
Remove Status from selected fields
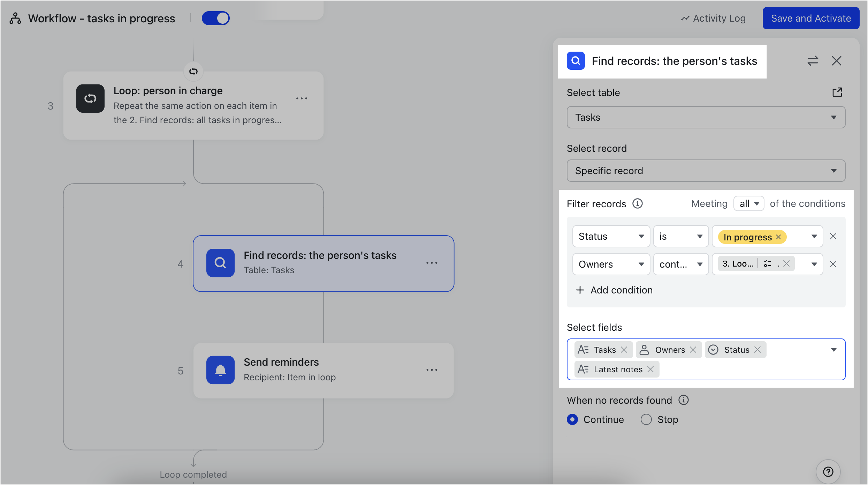(x=757, y=350)
